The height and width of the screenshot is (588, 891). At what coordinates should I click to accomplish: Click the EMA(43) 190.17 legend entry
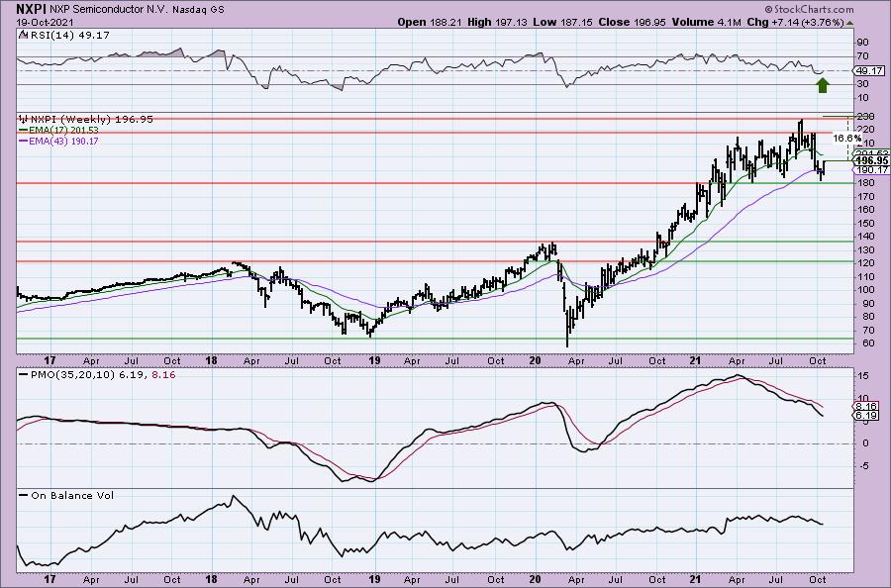pyautogui.click(x=59, y=141)
